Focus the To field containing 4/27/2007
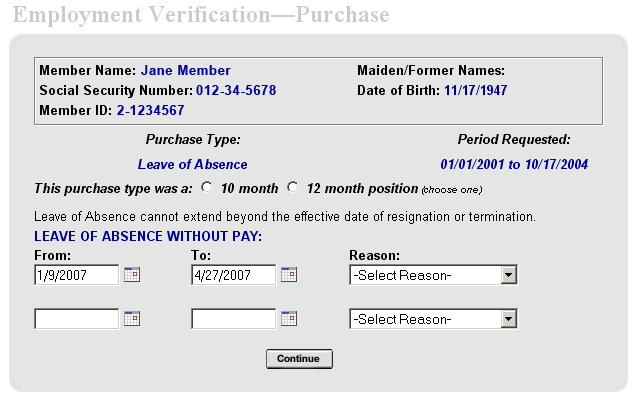The image size is (636, 398). (x=234, y=275)
